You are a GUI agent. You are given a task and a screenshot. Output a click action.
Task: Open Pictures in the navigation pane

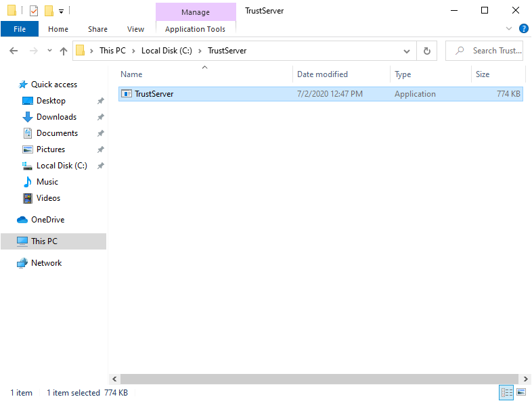point(51,149)
